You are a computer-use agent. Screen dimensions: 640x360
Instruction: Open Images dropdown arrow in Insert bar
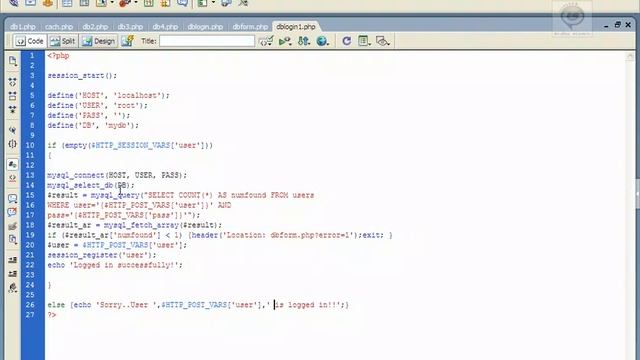pos(112,3)
